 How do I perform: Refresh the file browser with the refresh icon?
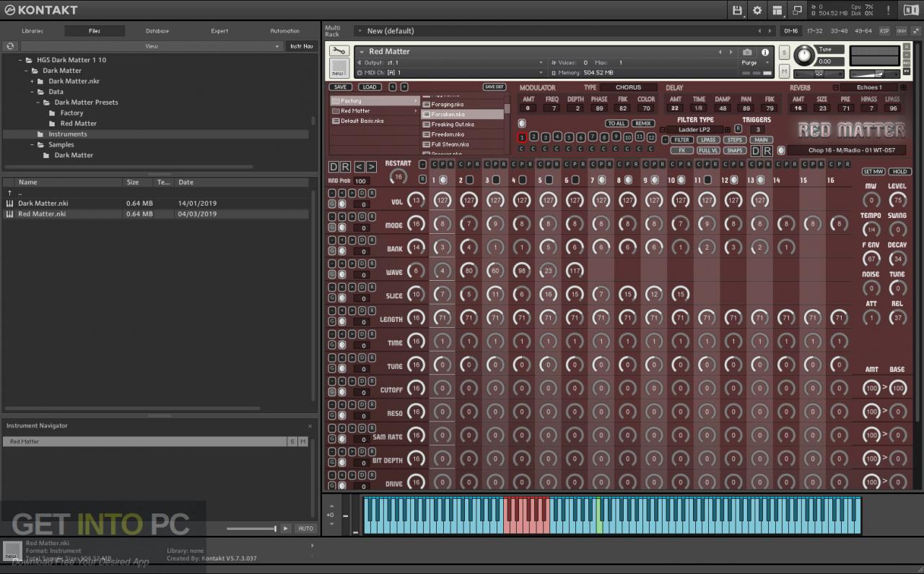[10, 46]
